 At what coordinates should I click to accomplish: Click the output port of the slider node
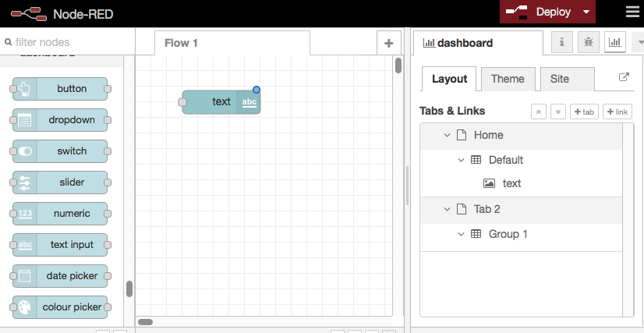coord(108,182)
